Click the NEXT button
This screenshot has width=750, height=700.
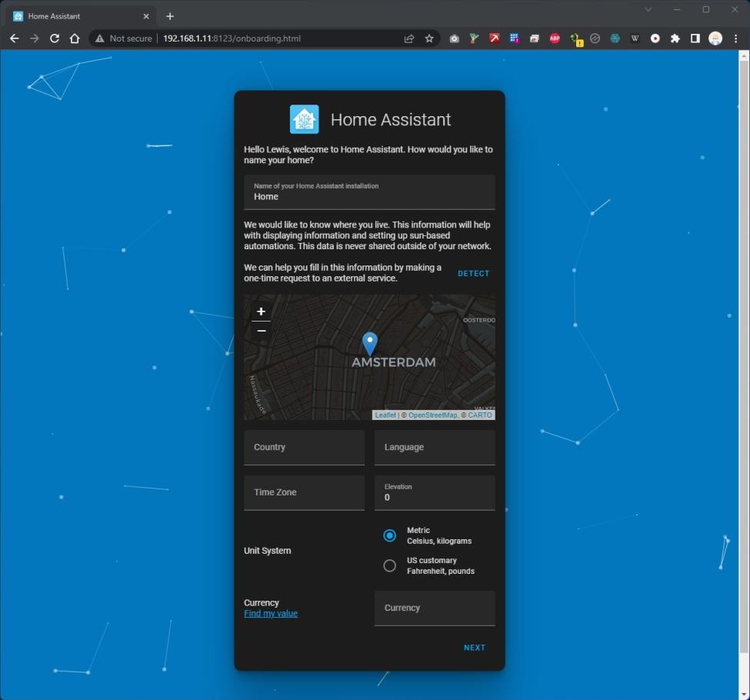click(475, 648)
